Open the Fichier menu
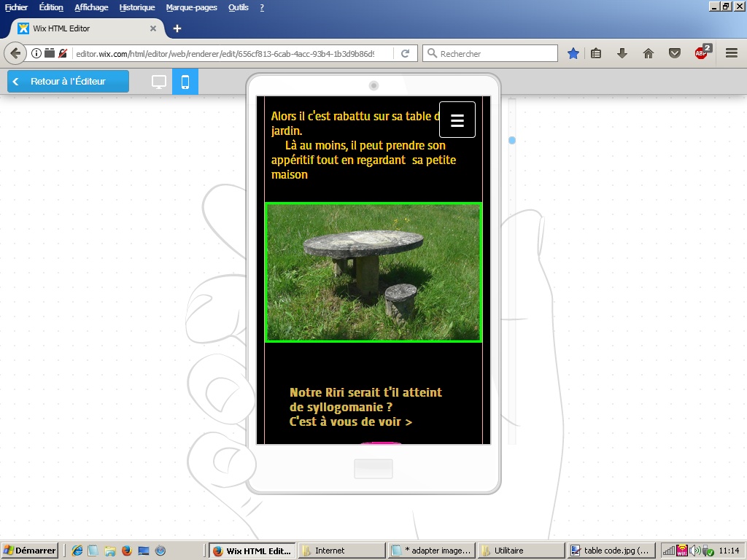The width and height of the screenshot is (747, 560). click(x=16, y=7)
